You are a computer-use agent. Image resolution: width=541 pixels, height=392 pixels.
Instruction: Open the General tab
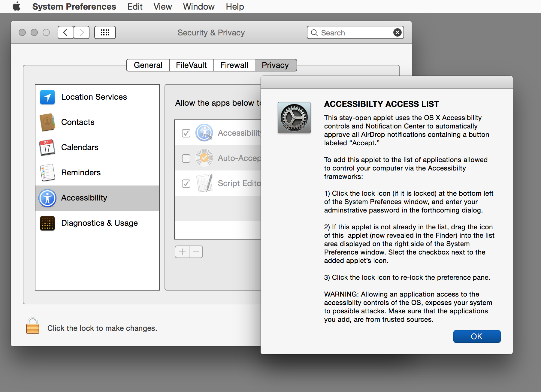(148, 65)
